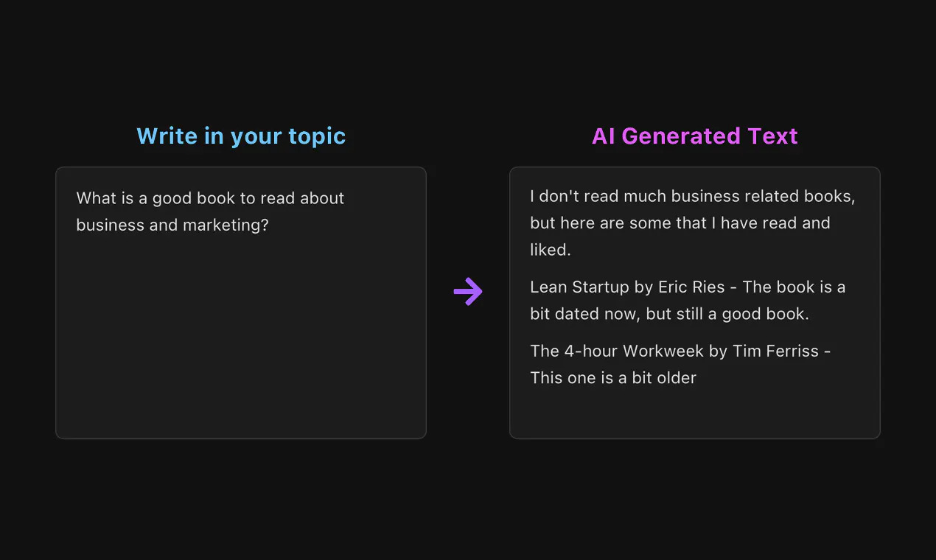Click the 'AI Generated Text' heading

695,136
